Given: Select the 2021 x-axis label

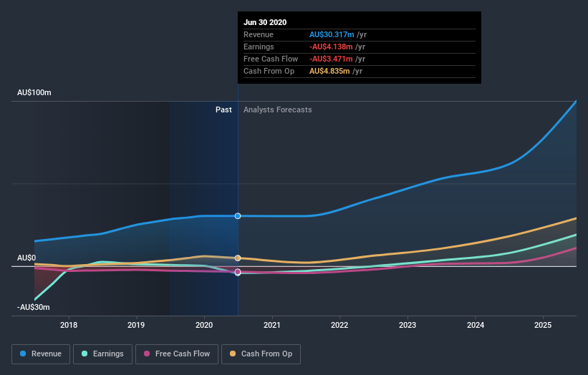Looking at the screenshot, I should click(272, 325).
